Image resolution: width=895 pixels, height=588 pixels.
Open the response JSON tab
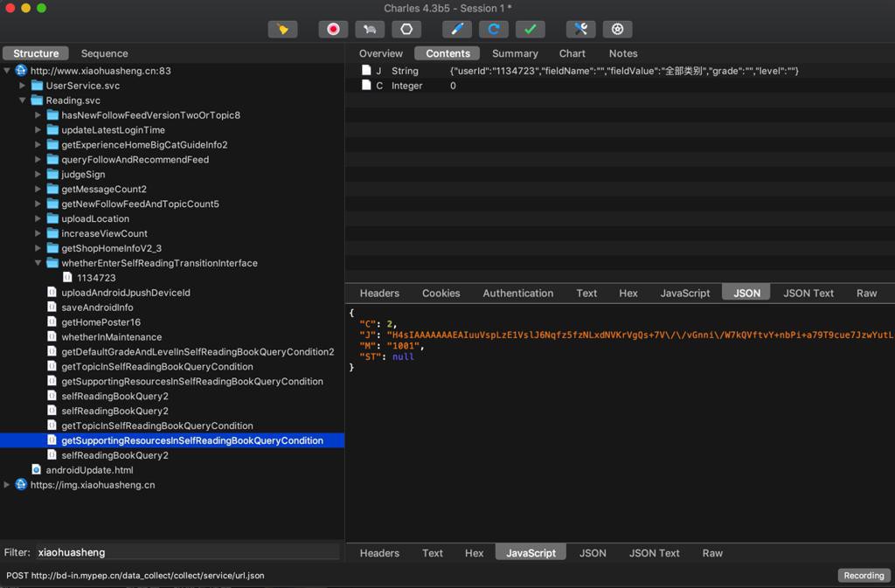click(x=593, y=553)
